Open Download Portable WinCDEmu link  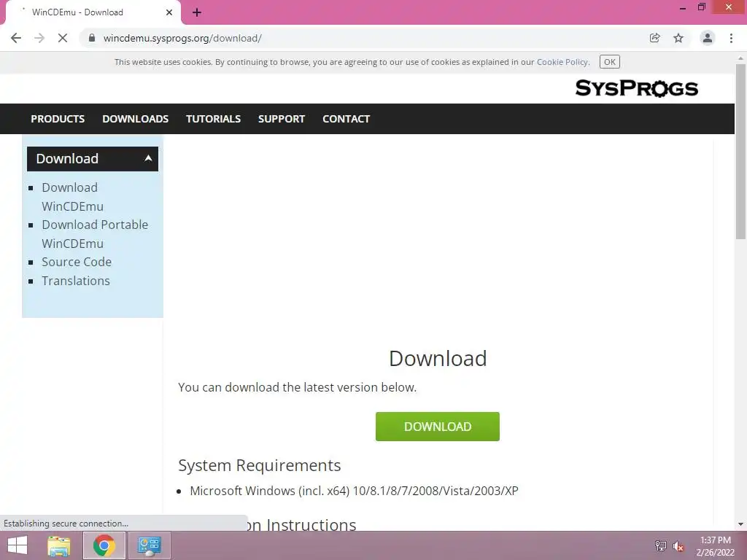click(x=95, y=234)
